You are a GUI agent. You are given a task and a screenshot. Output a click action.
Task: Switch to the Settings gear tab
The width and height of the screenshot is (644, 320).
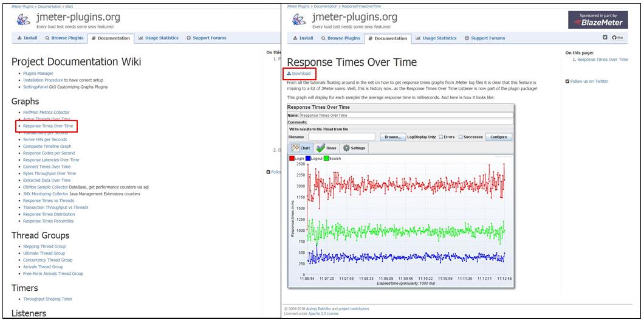tap(354, 148)
